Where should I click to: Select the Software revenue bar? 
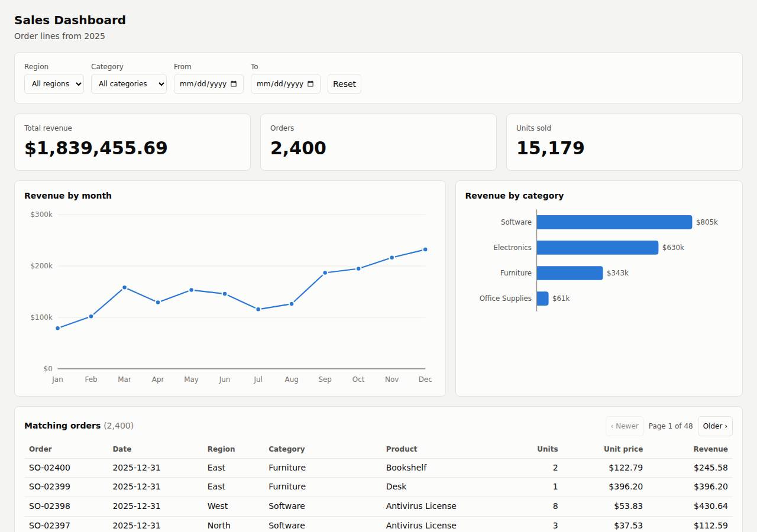[614, 222]
